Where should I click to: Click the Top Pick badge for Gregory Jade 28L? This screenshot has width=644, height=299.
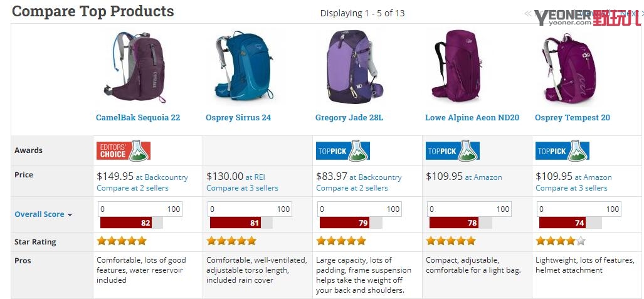coord(342,151)
